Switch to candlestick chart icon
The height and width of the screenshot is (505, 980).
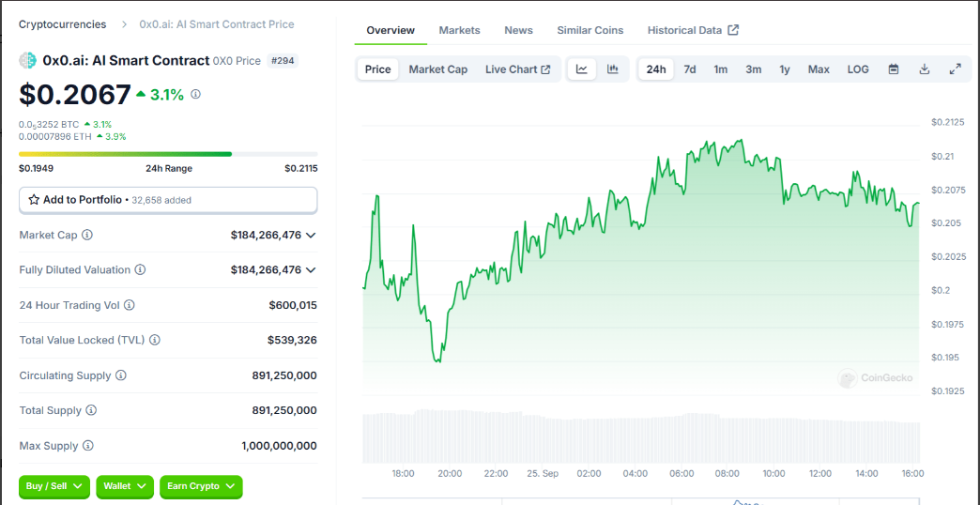pyautogui.click(x=612, y=69)
